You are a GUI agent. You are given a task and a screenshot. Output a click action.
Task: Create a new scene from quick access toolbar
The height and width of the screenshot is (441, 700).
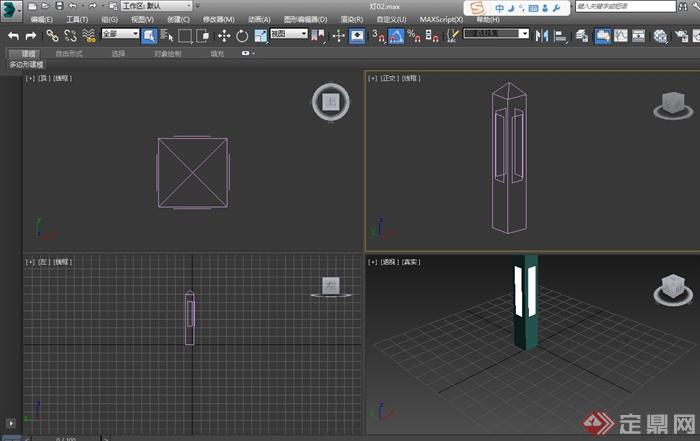tap(32, 6)
